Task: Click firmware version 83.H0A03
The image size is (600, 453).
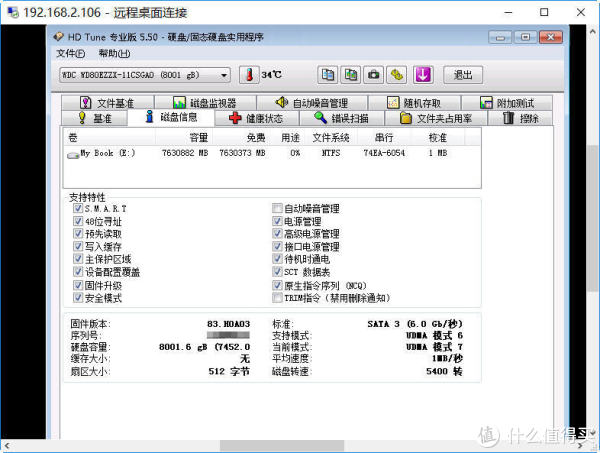Action: tap(228, 324)
